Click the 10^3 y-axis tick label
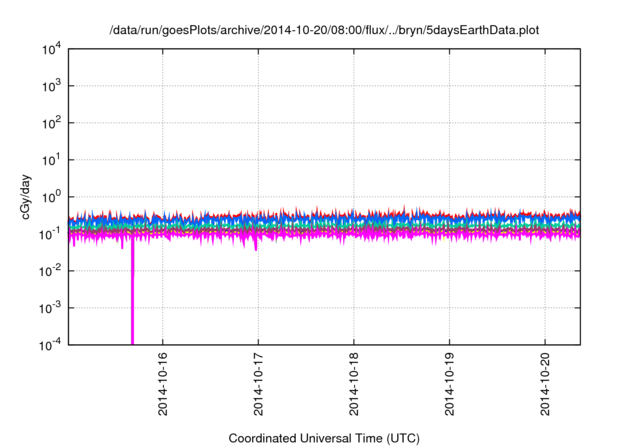The height and width of the screenshot is (448, 640). click(x=48, y=86)
